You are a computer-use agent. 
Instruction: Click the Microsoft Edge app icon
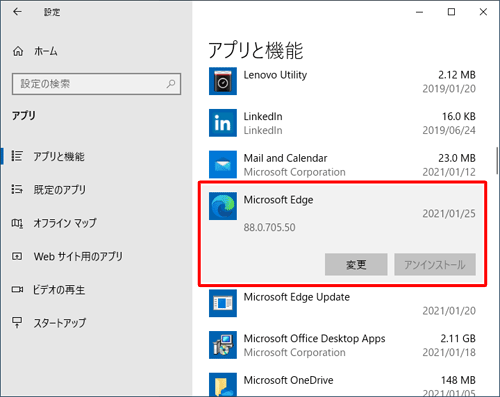223,206
